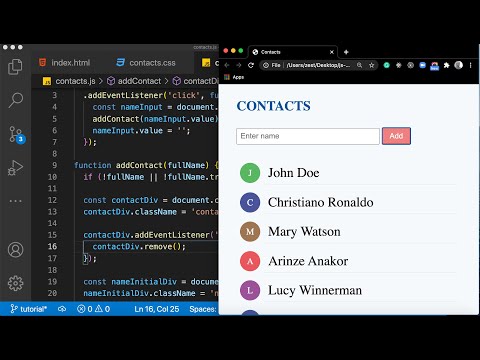This screenshot has height=360, width=480.
Task: Click the contacts.js breadcrumb item
Action: coord(69,81)
